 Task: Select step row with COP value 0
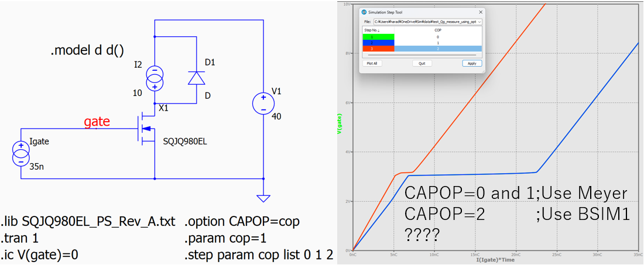[438, 37]
